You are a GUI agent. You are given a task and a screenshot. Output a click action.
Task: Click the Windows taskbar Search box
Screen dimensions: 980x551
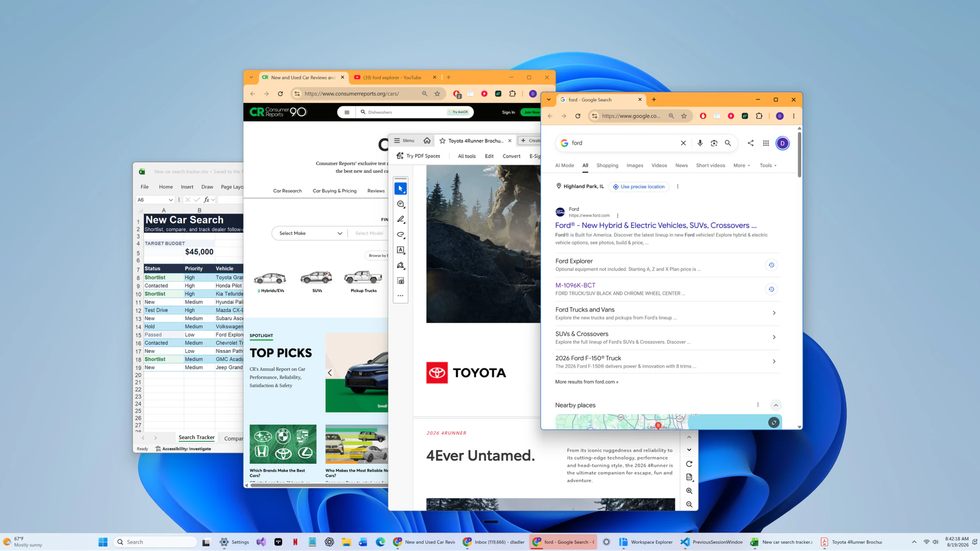[x=155, y=542]
